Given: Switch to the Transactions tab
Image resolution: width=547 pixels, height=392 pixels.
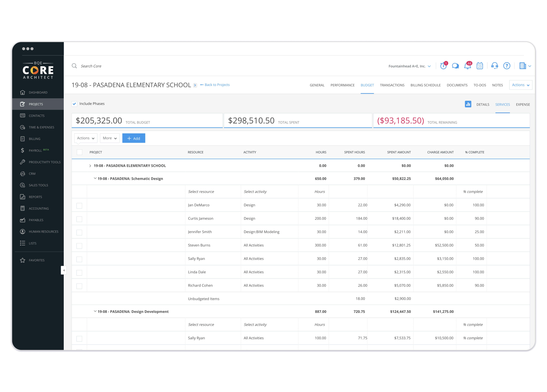Looking at the screenshot, I should pos(392,85).
